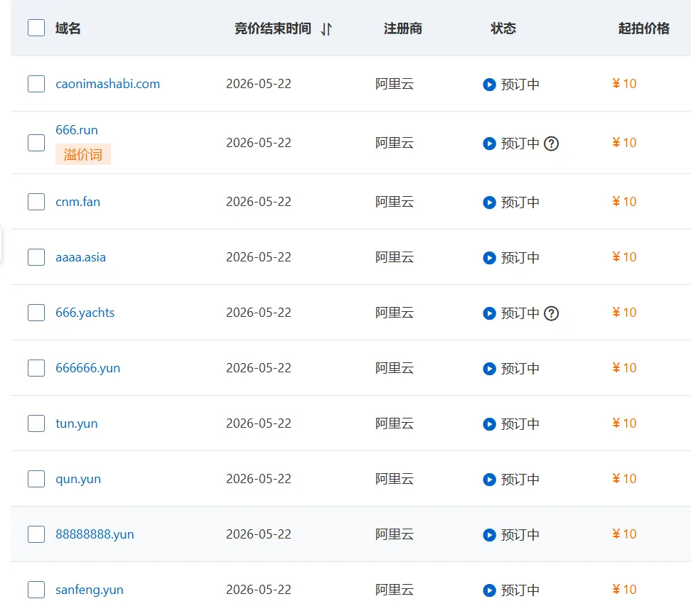691x616 pixels.
Task: Open the aaaa.asia domain link
Action: coord(80,257)
